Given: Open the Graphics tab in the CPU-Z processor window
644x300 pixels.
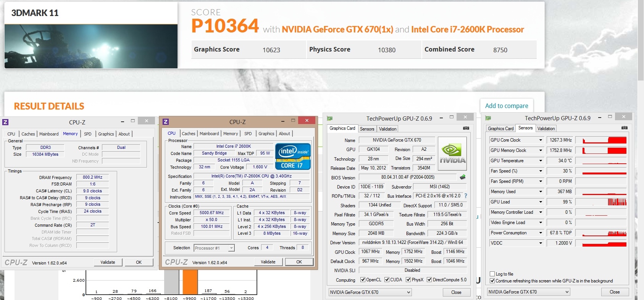Looking at the screenshot, I should click(266, 134).
